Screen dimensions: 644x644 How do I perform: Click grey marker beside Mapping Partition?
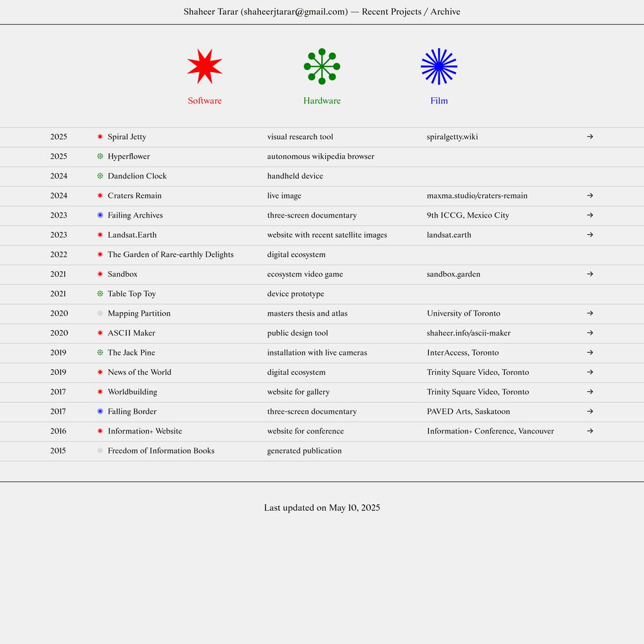(x=100, y=314)
